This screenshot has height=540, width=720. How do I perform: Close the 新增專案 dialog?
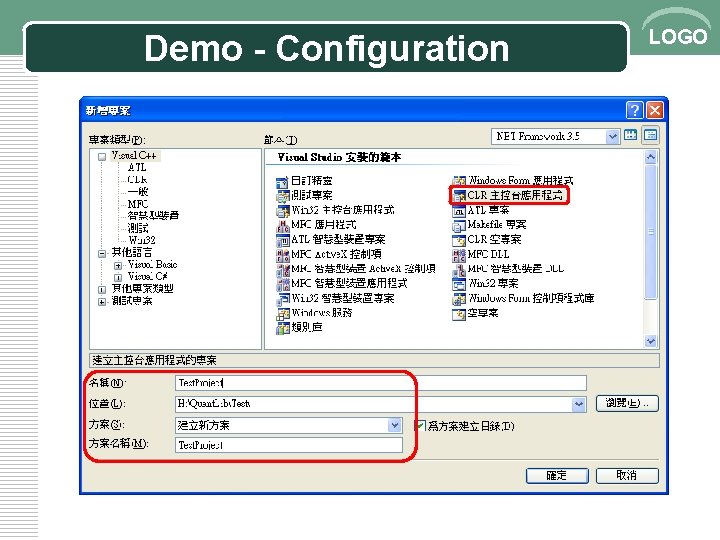654,110
